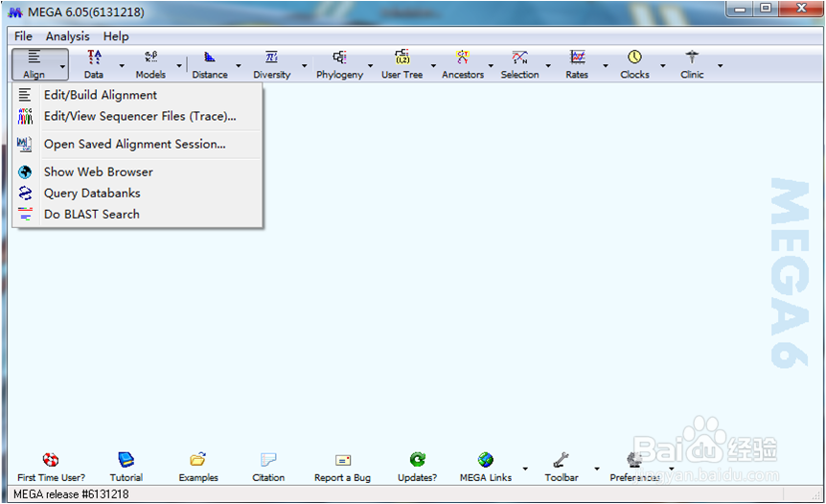Close the MEGA window
The height and width of the screenshot is (504, 826).
pos(802,9)
